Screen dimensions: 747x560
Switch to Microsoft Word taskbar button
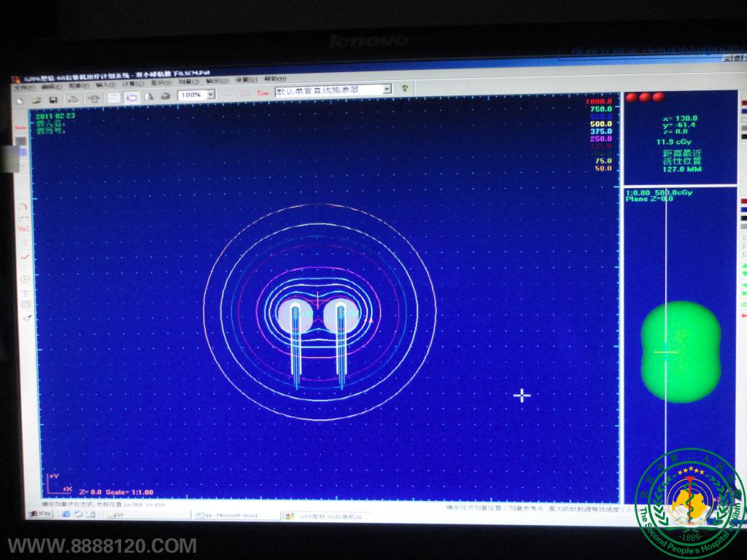[x=235, y=516]
